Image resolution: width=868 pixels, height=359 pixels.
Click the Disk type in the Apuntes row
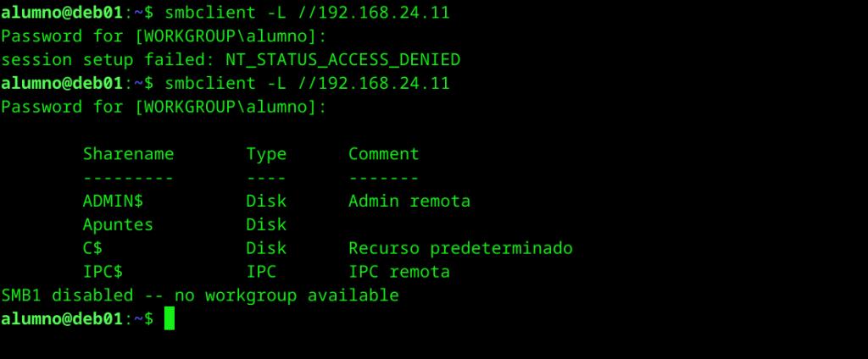tap(266, 225)
